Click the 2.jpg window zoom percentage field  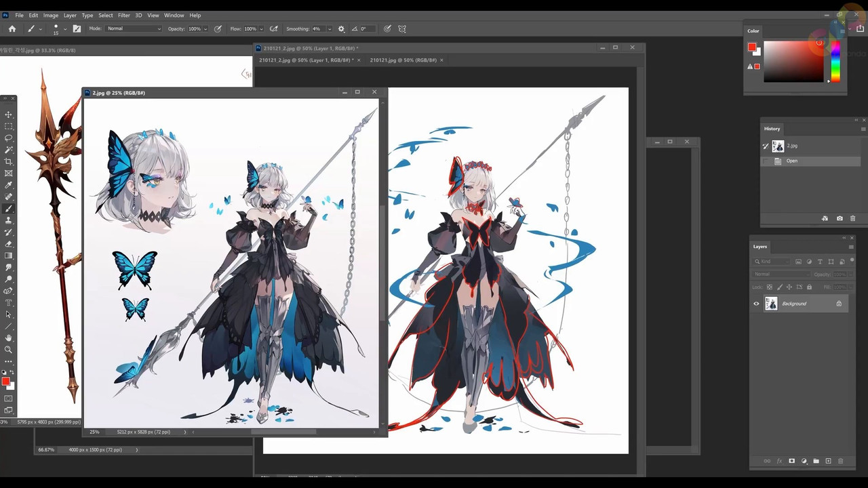coord(94,432)
